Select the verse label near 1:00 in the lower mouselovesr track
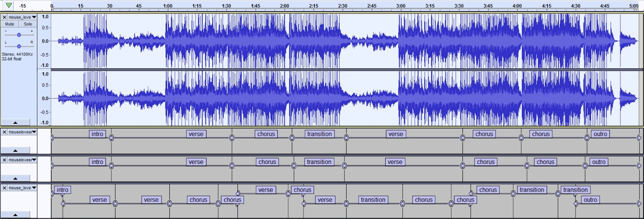This screenshot has width=644, height=219. (x=196, y=162)
